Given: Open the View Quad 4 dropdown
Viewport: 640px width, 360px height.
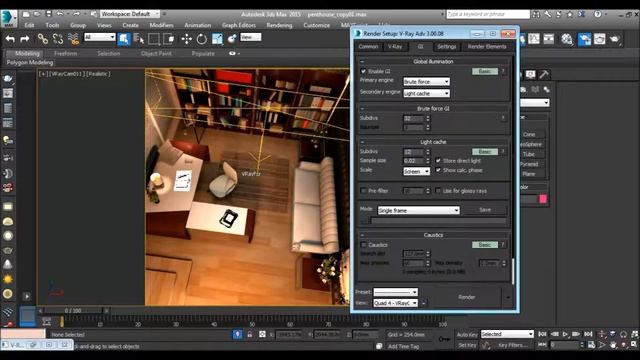Looking at the screenshot, I should 395,303.
